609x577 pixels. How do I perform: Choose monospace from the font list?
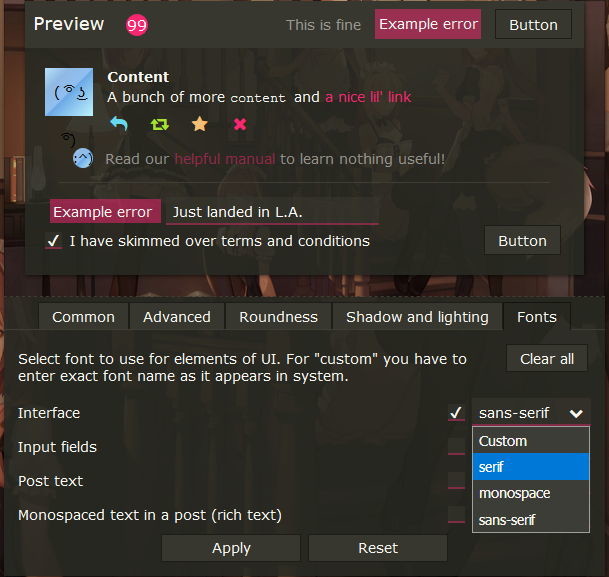click(531, 493)
